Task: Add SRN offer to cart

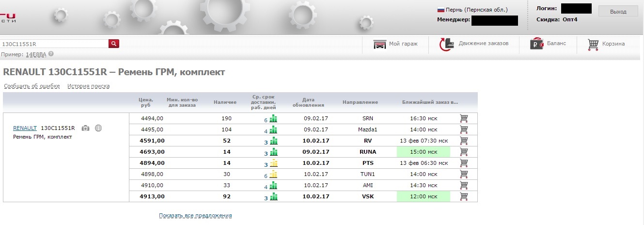Action: pyautogui.click(x=464, y=118)
